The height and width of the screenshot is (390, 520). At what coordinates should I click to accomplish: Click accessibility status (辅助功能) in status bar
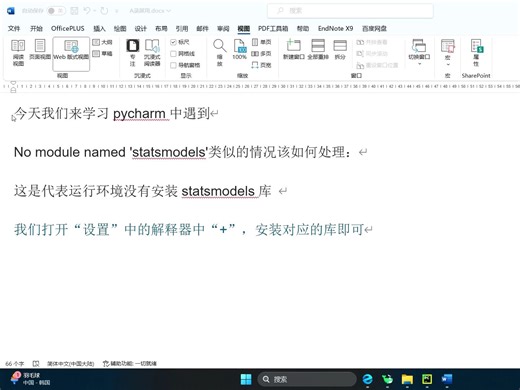point(130,363)
